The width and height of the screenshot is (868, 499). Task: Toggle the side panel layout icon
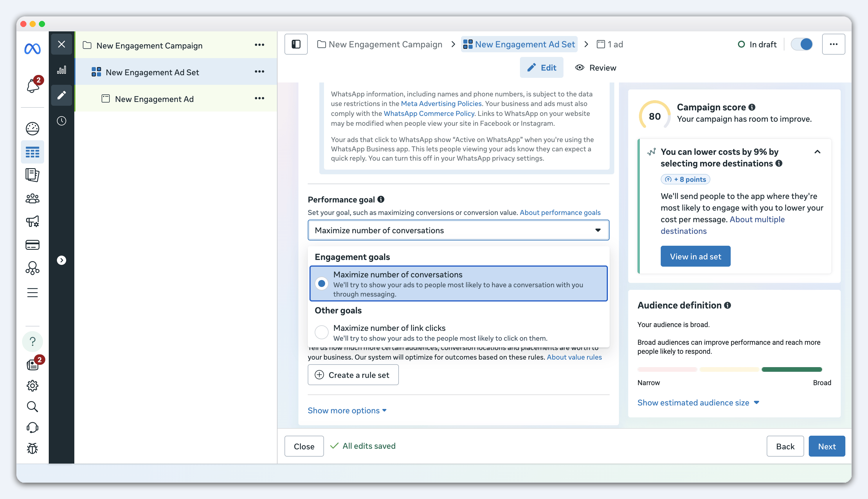pos(296,44)
